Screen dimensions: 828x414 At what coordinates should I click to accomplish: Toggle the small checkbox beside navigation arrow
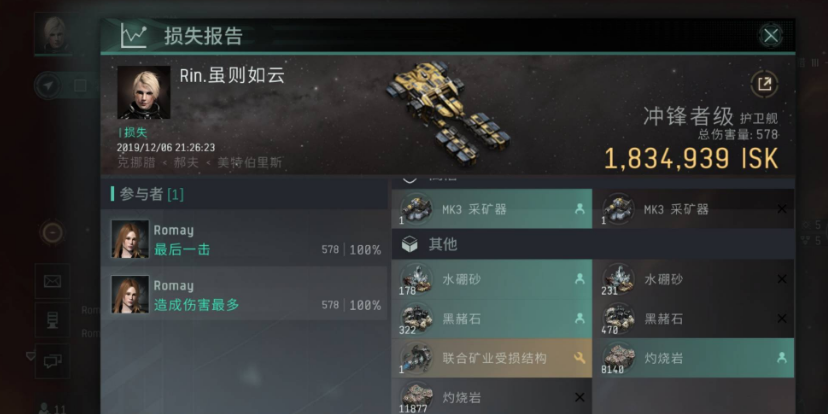pos(80,86)
